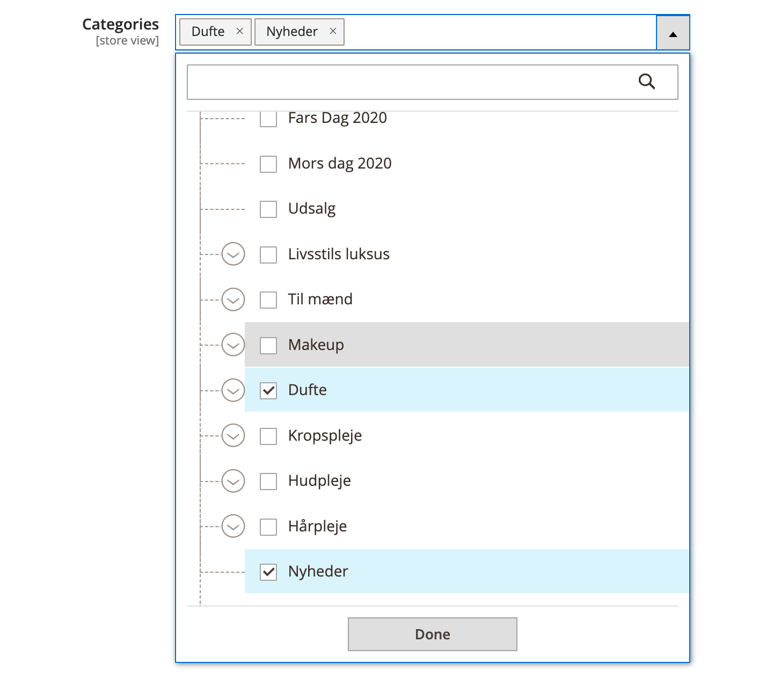Remove the Nyheder tag chip
This screenshot has width=759, height=700.
[x=333, y=31]
